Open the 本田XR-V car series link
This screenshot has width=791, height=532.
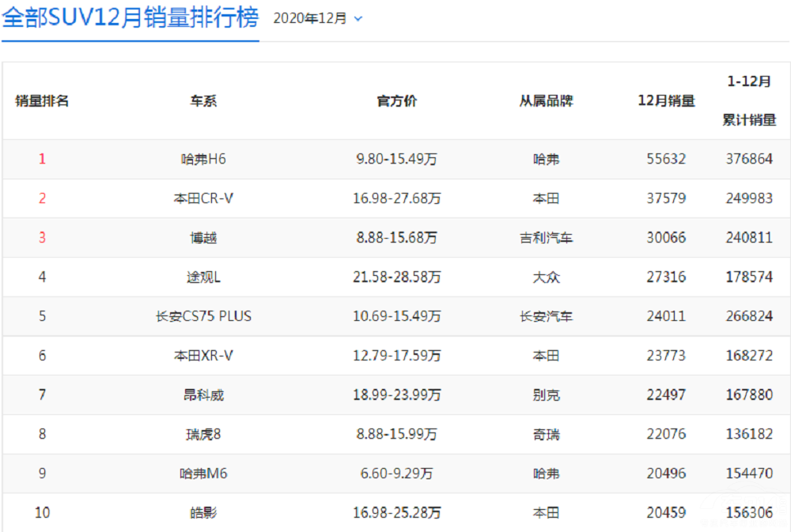coord(203,356)
